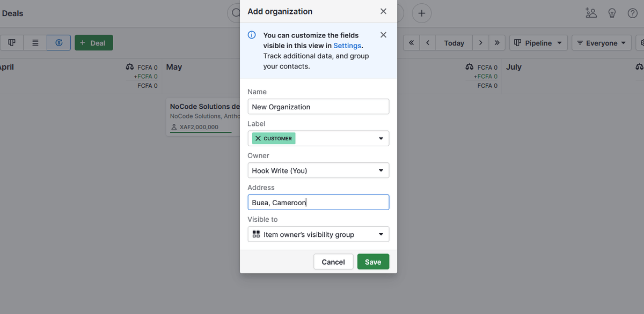Open the suggestions lightbulb icon

pyautogui.click(x=612, y=13)
